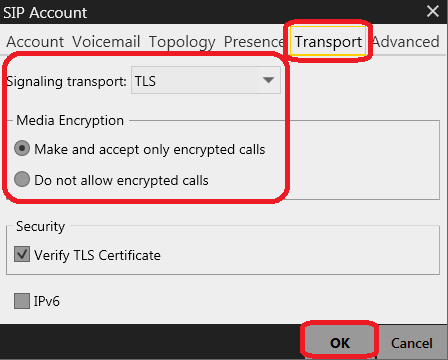Open the Voicemail tab
The width and height of the screenshot is (448, 360).
[x=106, y=42]
